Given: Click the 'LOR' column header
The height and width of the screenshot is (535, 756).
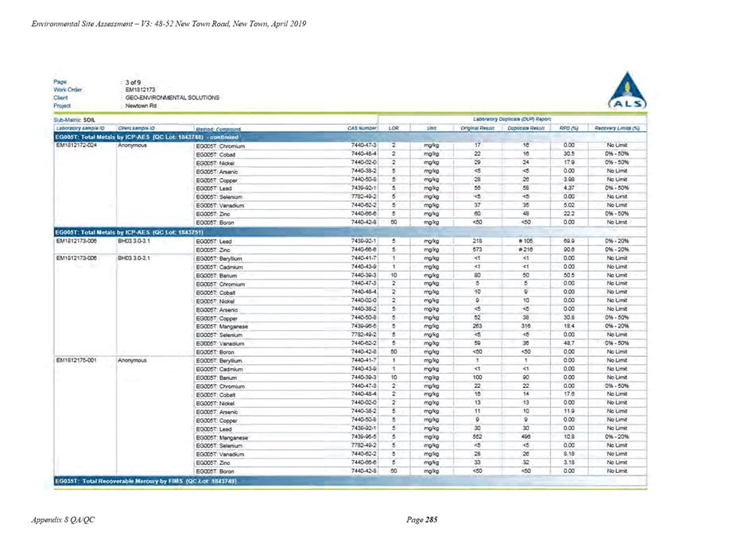Looking at the screenshot, I should pyautogui.click(x=394, y=128).
